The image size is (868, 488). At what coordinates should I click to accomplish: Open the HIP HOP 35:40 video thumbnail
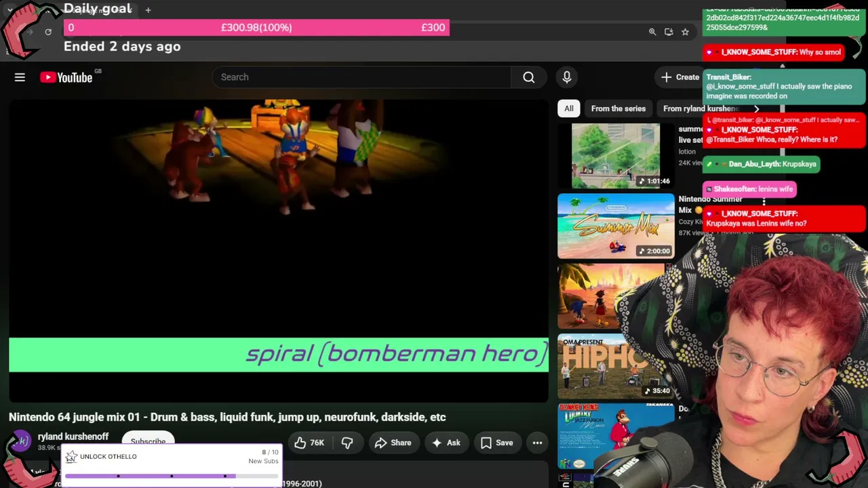pos(616,366)
